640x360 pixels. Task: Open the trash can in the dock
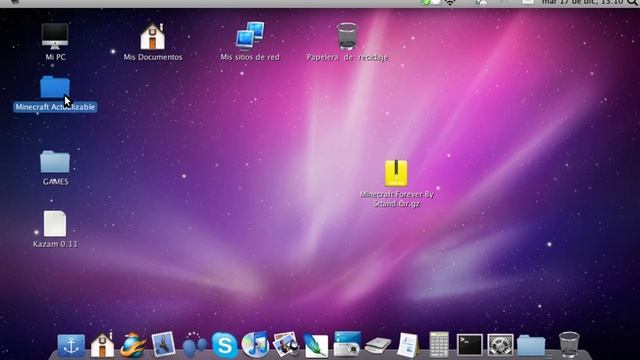point(569,345)
